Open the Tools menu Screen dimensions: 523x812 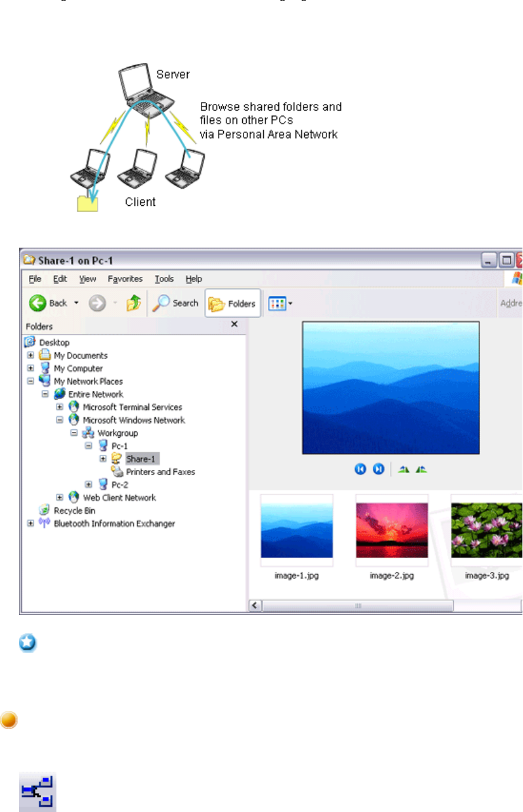point(164,279)
